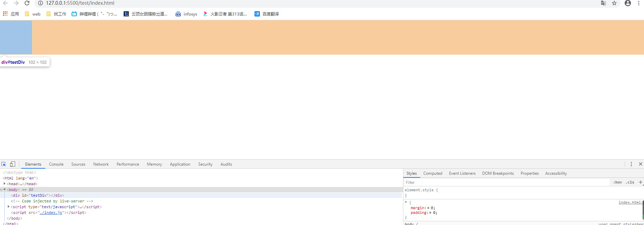View site information icon in address bar
The image size is (644, 225).
click(x=41, y=3)
